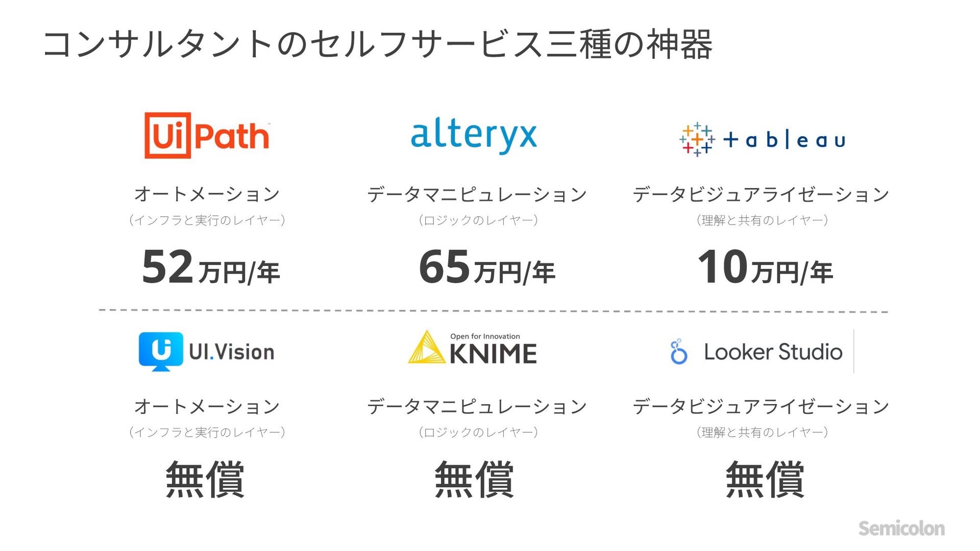Click (ロジックのレイヤー) text under KNIME
980x551 pixels.
[x=478, y=433]
